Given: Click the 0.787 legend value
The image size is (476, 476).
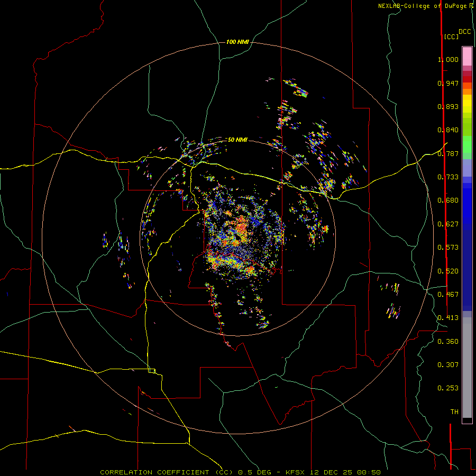Looking at the screenshot, I should point(448,153).
